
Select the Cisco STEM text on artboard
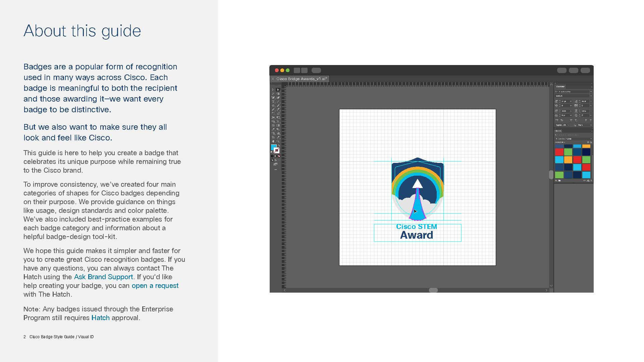417,227
